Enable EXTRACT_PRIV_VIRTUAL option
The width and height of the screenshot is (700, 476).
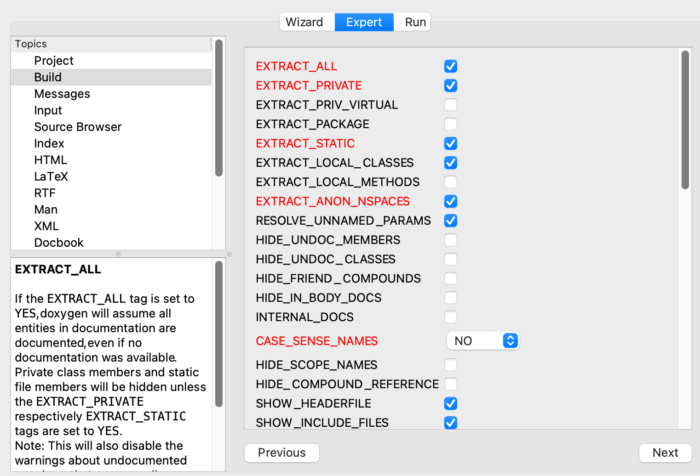(x=451, y=105)
